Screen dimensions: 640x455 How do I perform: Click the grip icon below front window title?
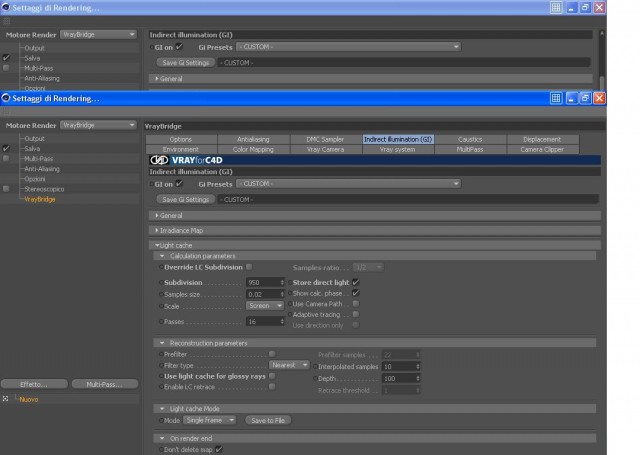(x=6, y=112)
